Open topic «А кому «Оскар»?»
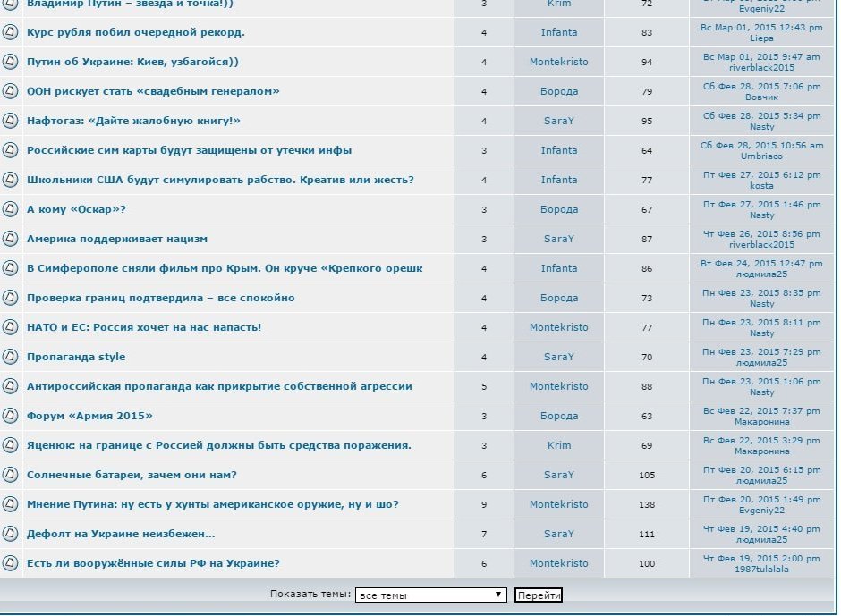 tap(76, 209)
